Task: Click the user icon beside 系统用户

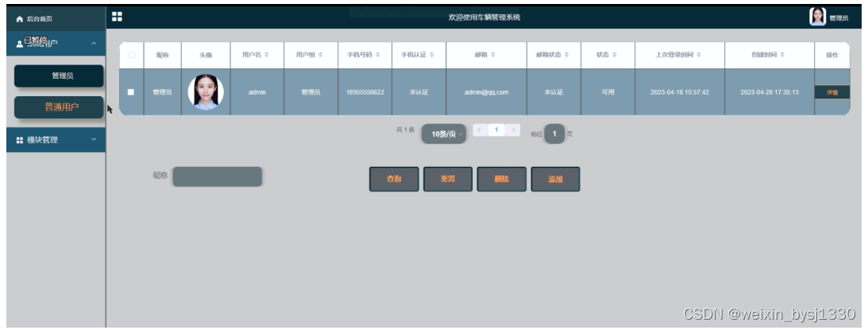Action: [x=20, y=44]
